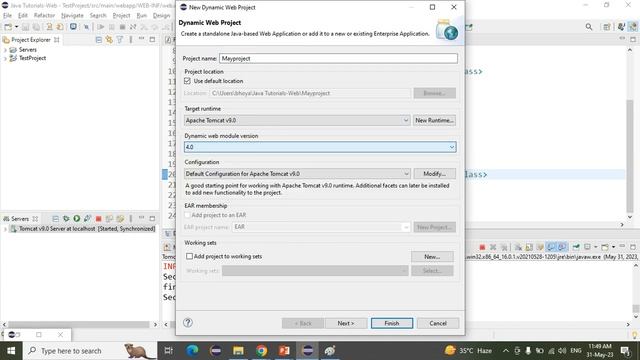Minimize the Project Explorer view
The image size is (640, 360).
pos(142,39)
